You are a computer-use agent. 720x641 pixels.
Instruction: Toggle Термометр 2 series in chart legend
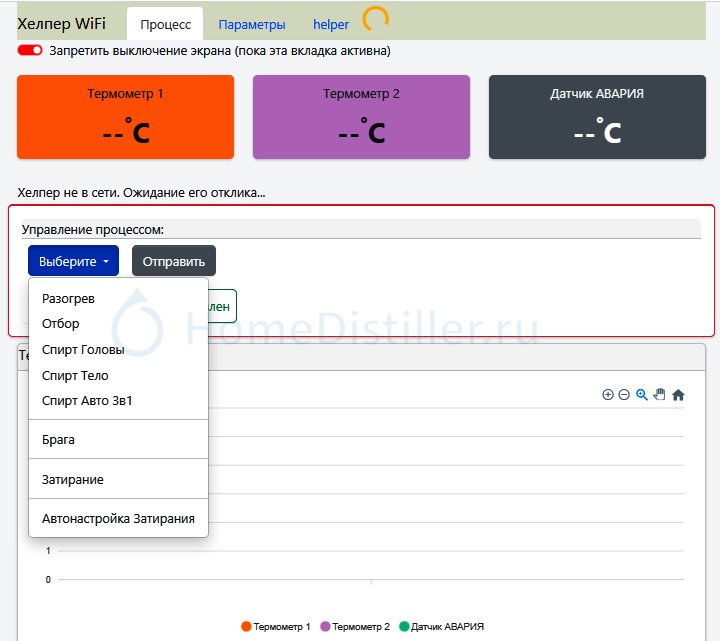pos(360,626)
